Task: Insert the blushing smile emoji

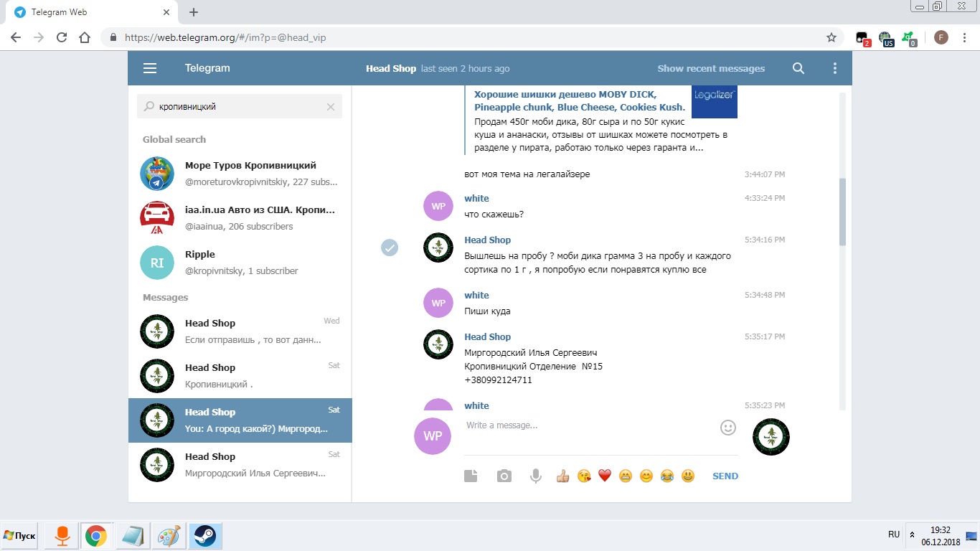Action: [x=646, y=476]
